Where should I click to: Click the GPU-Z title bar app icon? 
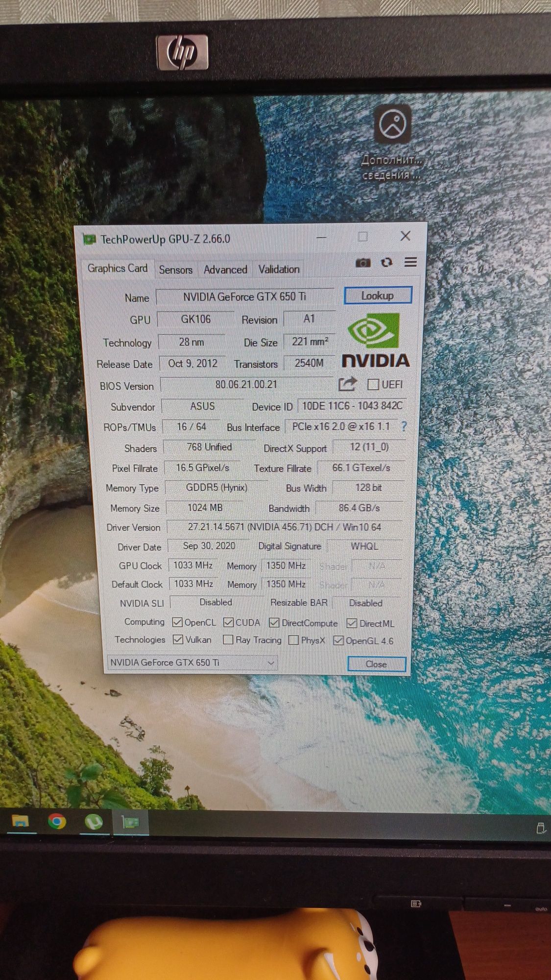[x=90, y=240]
